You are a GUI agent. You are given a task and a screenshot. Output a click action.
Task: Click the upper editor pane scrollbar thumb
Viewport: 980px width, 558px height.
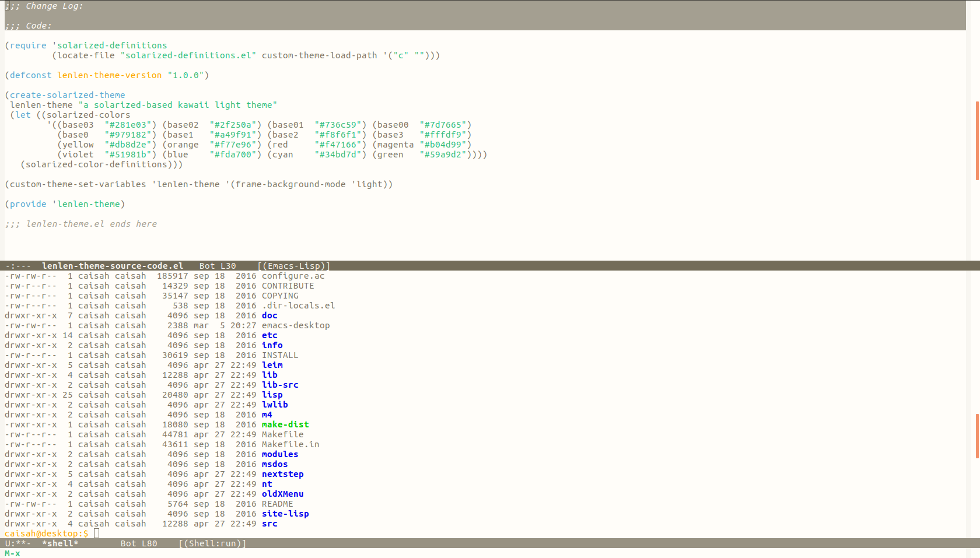[977, 141]
